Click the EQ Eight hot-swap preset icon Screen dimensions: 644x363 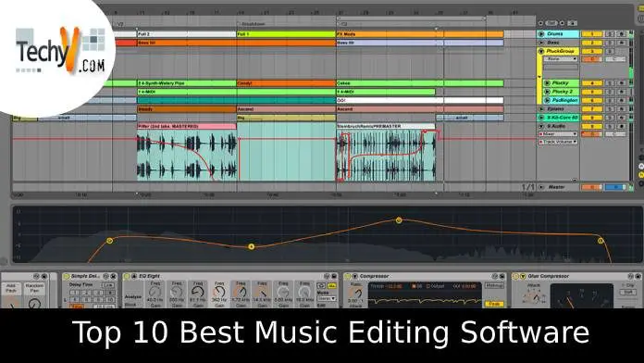coord(327,276)
